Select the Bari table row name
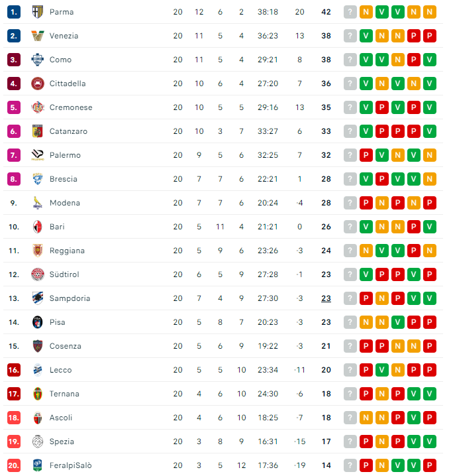Screen dimensions: 449x476 (57, 227)
